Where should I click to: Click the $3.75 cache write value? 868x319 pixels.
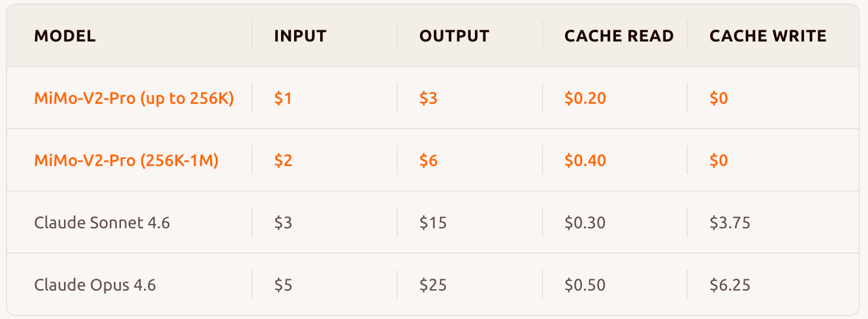[x=730, y=223]
